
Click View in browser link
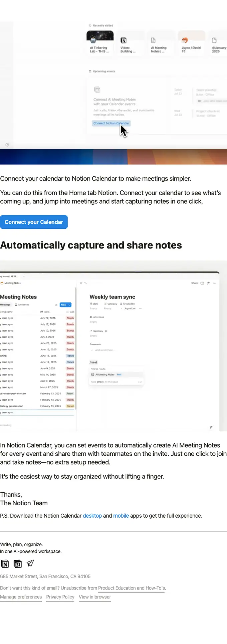(95, 597)
